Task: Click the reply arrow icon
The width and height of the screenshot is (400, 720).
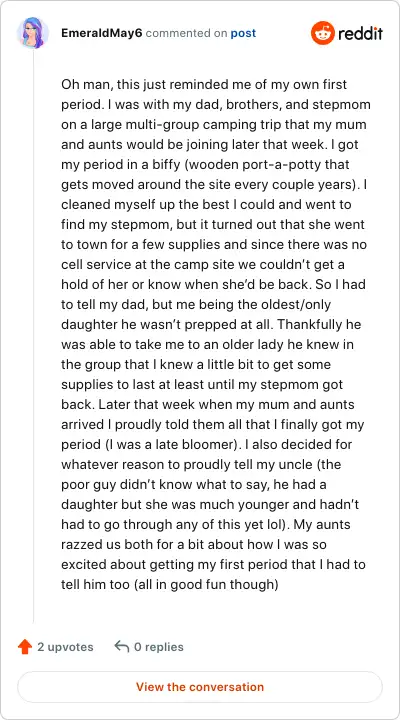Action: pos(121,647)
